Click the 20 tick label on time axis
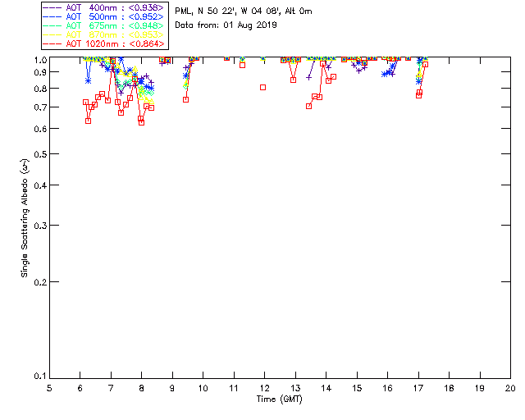The image size is (525, 420). [x=510, y=388]
